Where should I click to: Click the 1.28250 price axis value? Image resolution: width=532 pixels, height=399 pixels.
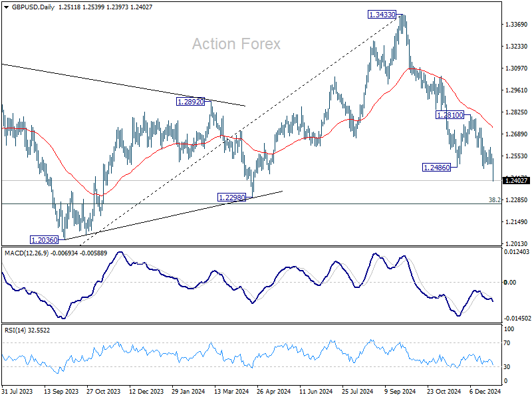(x=517, y=112)
